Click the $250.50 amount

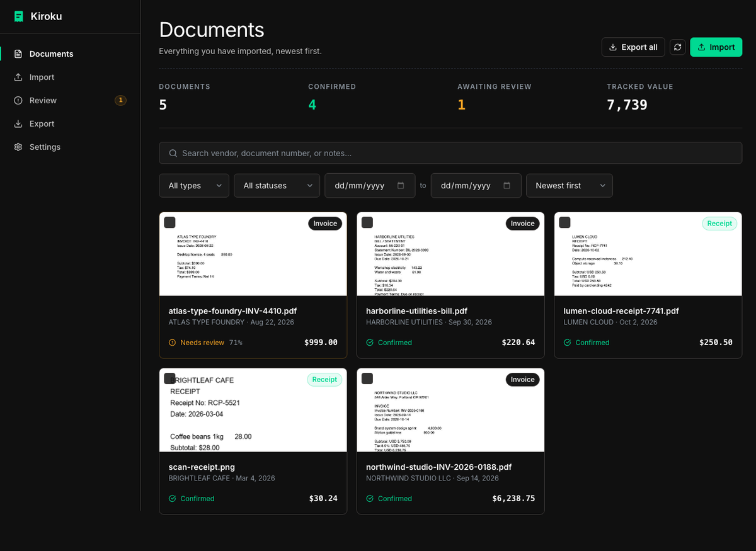[x=716, y=343]
